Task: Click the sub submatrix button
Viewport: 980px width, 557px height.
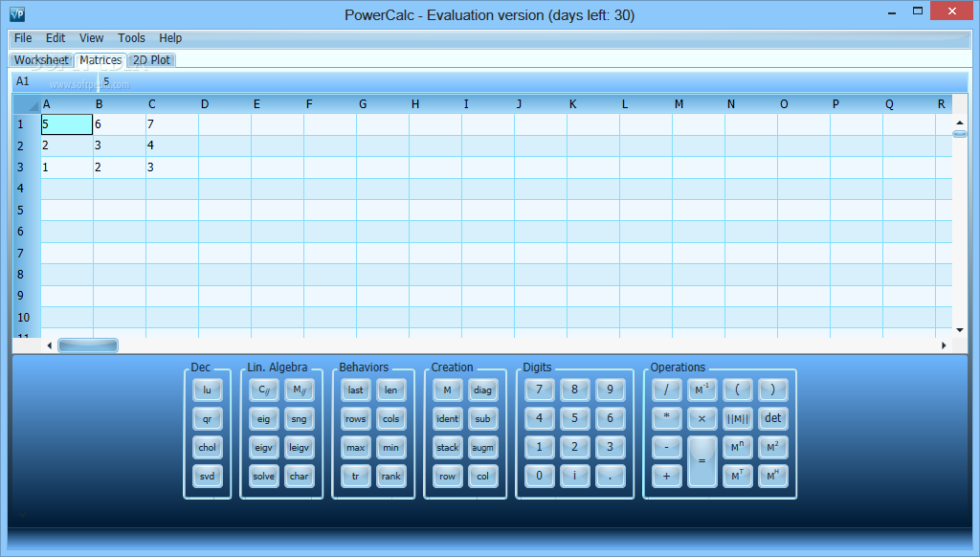Action: coord(483,419)
